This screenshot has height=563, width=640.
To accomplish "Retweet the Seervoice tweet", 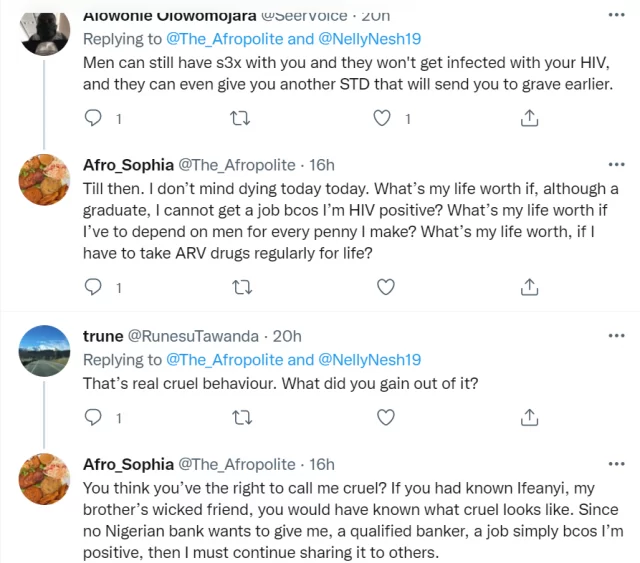I will 240,119.
